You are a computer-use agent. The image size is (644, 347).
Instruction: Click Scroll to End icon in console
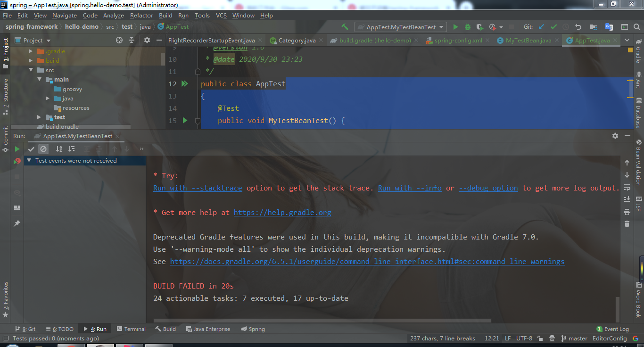point(627,199)
